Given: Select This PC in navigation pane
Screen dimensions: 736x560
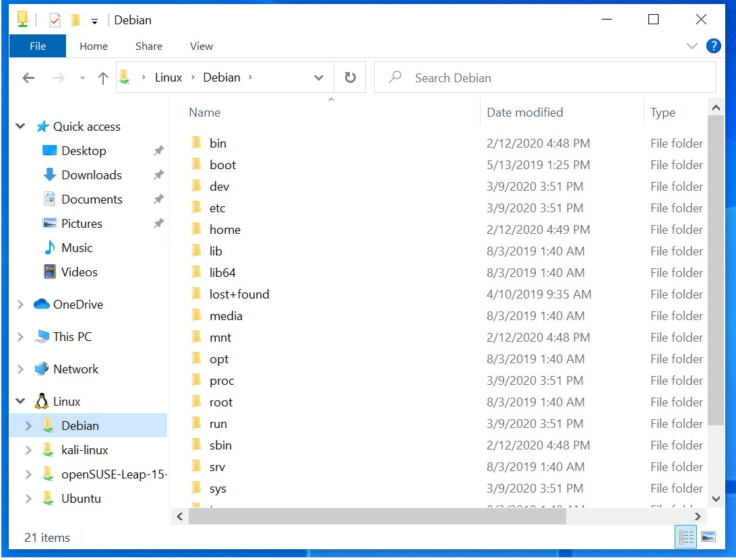Looking at the screenshot, I should (72, 337).
